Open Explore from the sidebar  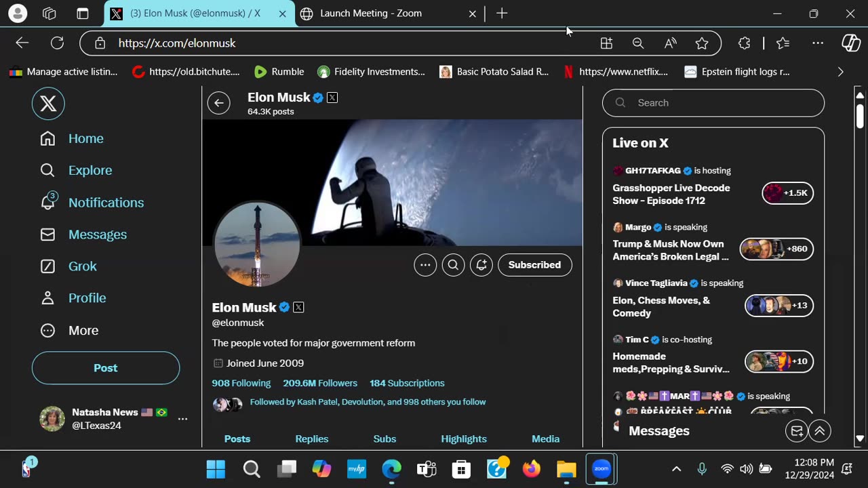click(x=76, y=170)
